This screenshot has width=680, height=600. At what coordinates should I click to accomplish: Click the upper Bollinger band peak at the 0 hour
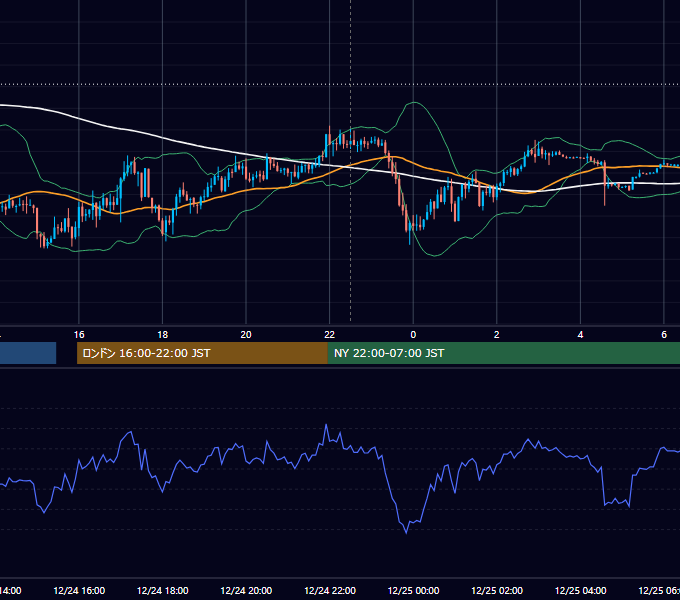pos(415,103)
